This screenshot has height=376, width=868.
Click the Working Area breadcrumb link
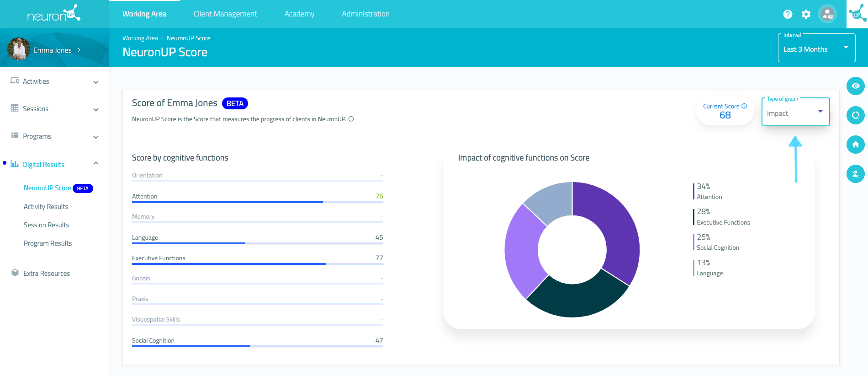click(140, 38)
